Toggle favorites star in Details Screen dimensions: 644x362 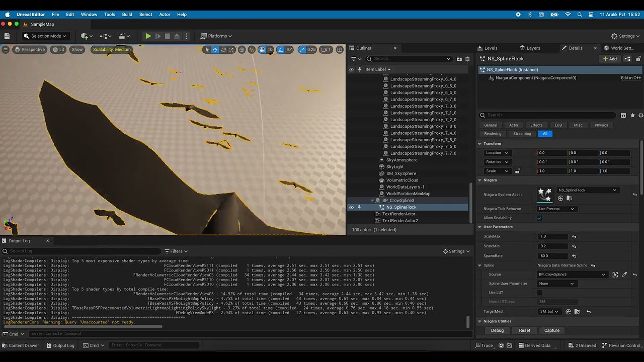pos(632,115)
